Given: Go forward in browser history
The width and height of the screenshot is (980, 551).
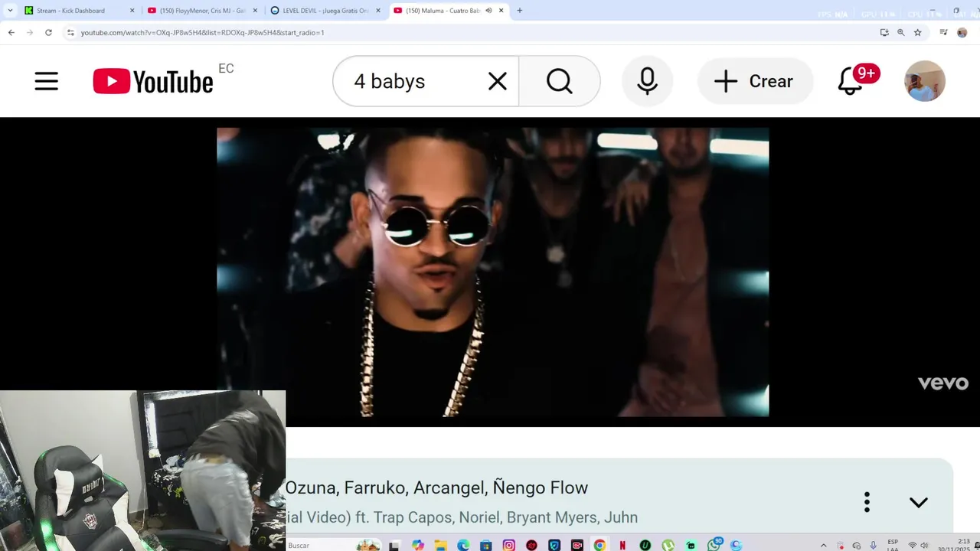Looking at the screenshot, I should [x=30, y=32].
